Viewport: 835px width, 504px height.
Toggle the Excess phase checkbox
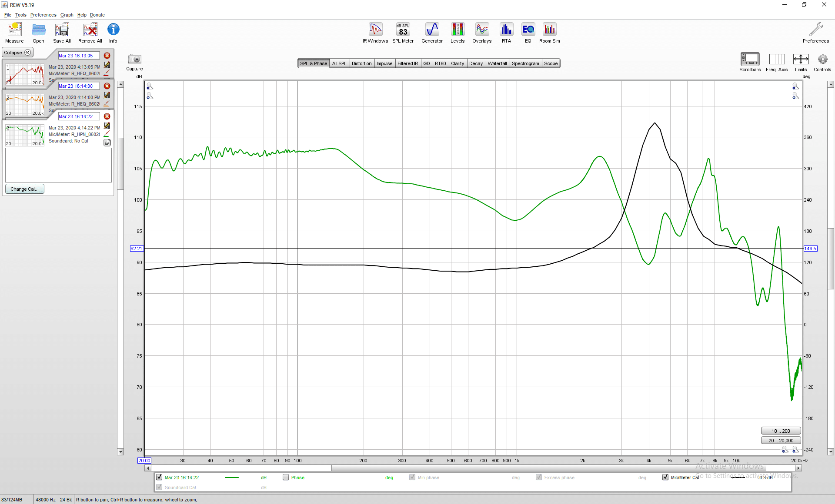click(539, 477)
